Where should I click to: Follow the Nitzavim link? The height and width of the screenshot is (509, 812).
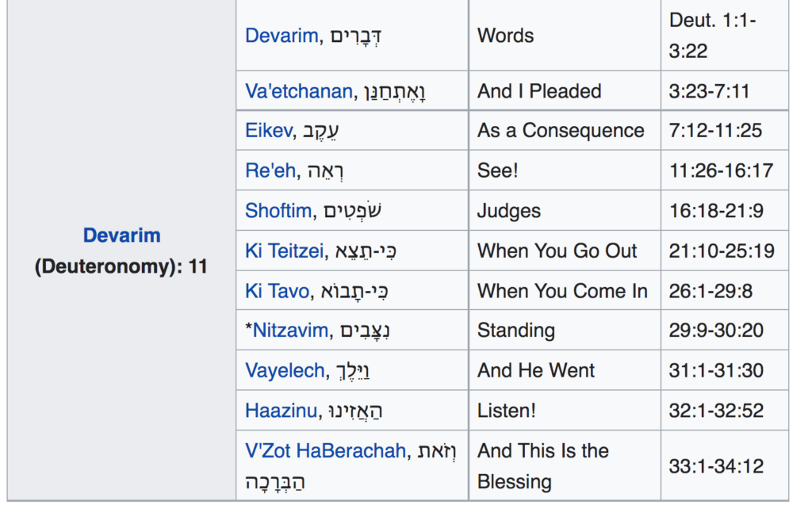click(x=289, y=331)
